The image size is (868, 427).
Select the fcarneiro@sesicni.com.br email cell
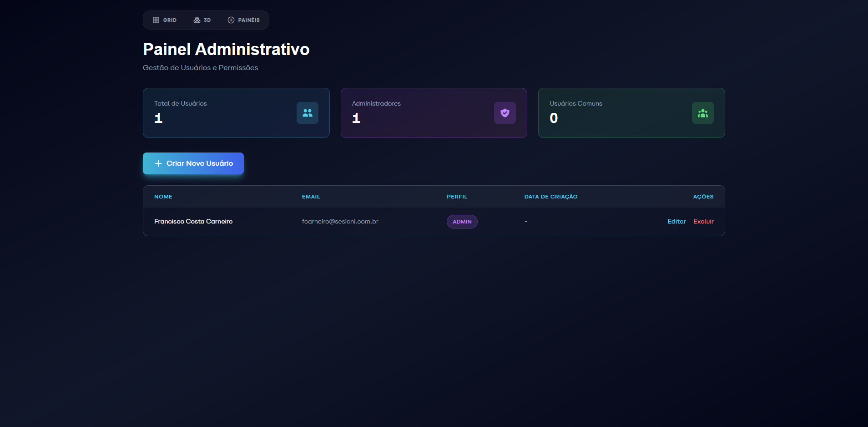click(340, 221)
